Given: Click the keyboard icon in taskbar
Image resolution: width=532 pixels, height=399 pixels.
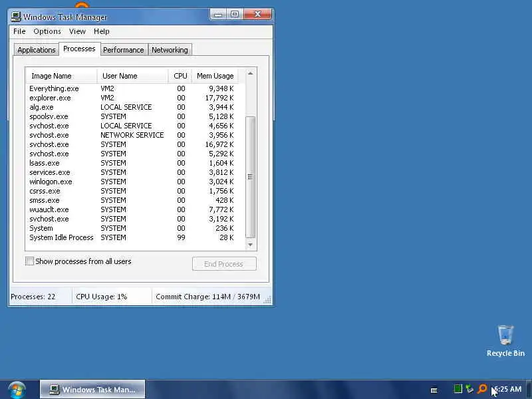Looking at the screenshot, I should point(434,390).
